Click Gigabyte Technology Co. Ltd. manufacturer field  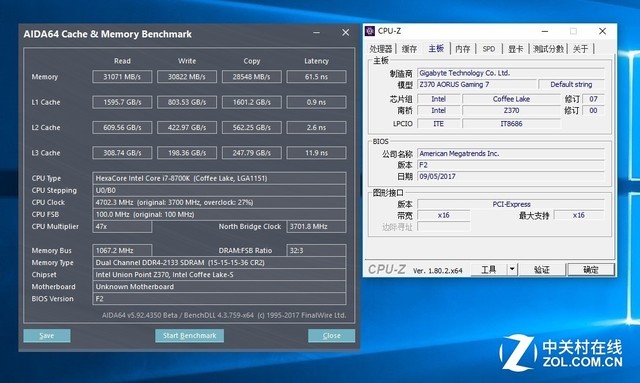pyautogui.click(x=511, y=73)
